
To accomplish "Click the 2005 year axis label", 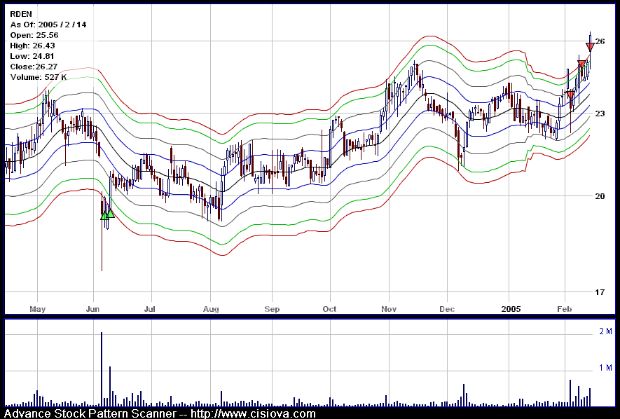I will [x=511, y=309].
